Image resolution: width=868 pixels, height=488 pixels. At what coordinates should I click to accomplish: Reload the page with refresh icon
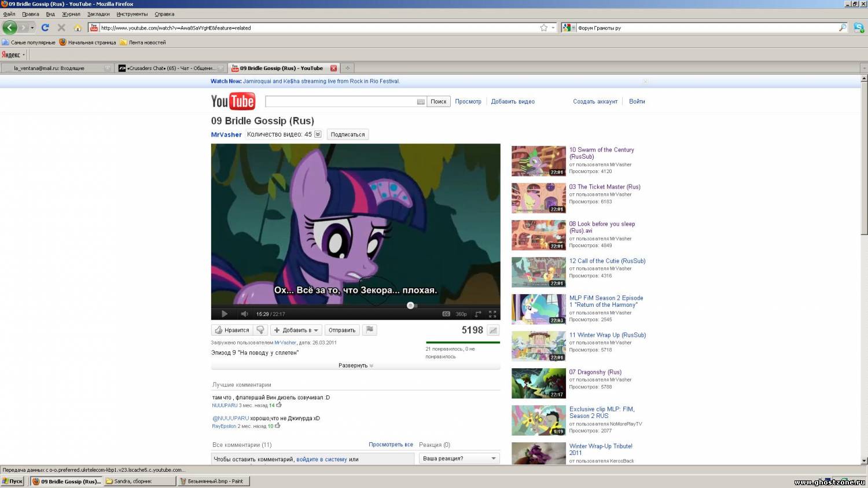(x=45, y=27)
